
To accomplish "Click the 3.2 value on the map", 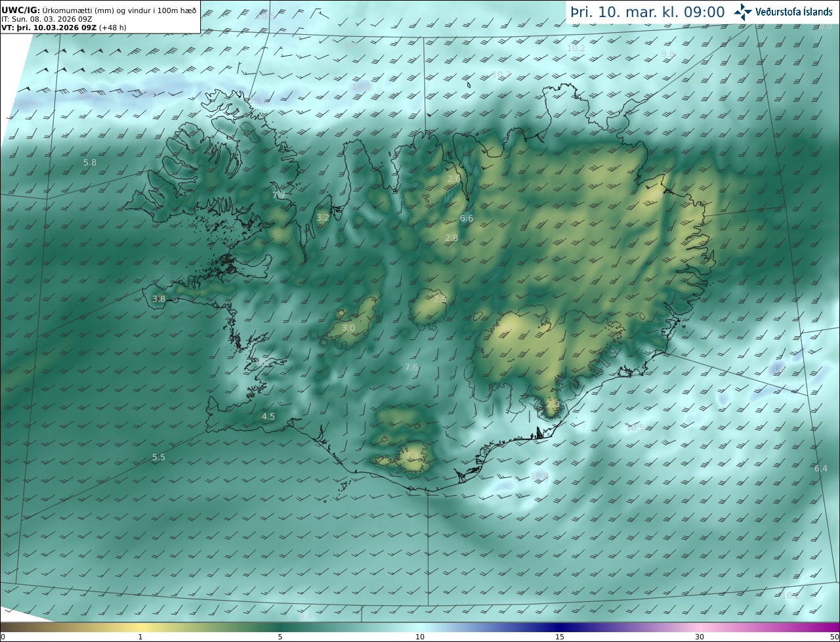I will point(323,217).
